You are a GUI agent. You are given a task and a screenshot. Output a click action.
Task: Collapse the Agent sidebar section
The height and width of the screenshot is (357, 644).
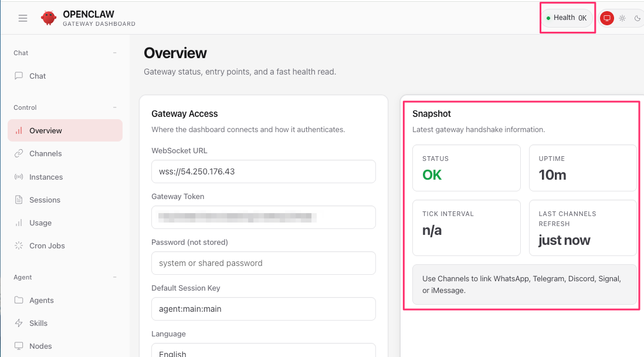tap(114, 277)
